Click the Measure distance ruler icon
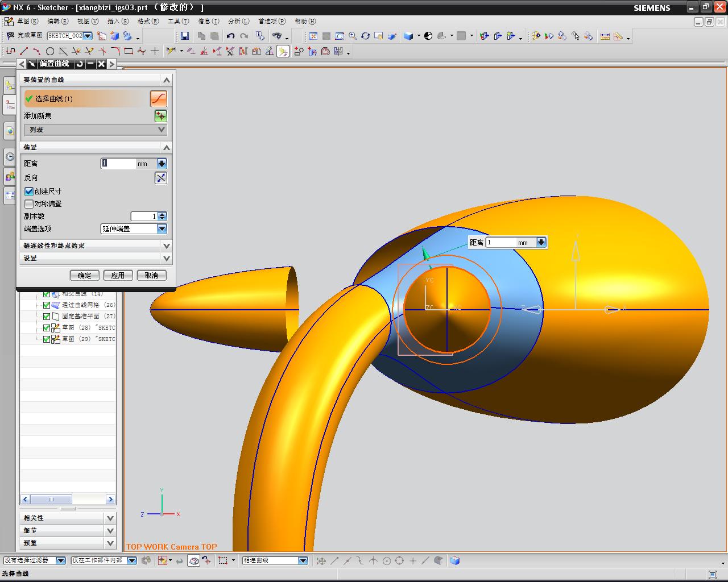Screen dimensions: 728x582 pyautogui.click(x=605, y=36)
